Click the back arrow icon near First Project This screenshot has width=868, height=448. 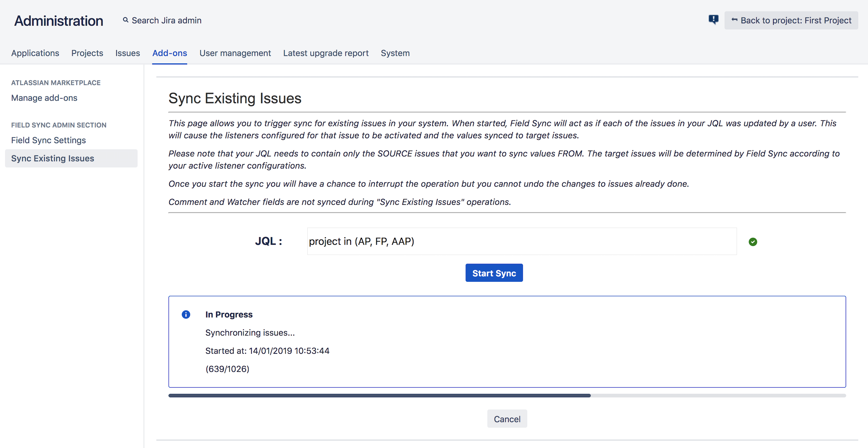coord(735,20)
